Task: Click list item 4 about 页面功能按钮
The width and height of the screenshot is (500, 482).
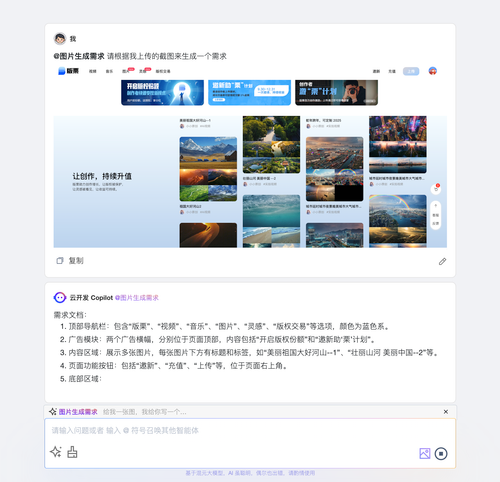Action: (x=174, y=366)
